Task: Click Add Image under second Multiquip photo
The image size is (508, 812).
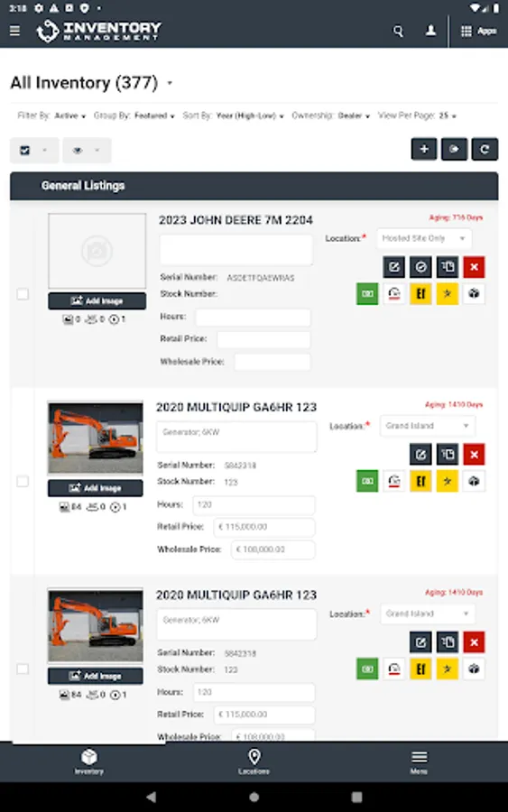Action: (x=96, y=676)
